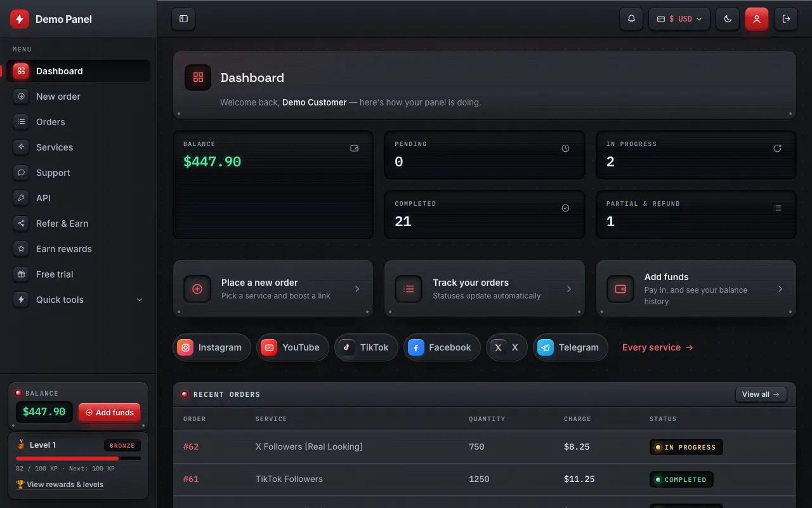Collapse the sidebar with the panel toggle icon
812x508 pixels.
click(183, 19)
